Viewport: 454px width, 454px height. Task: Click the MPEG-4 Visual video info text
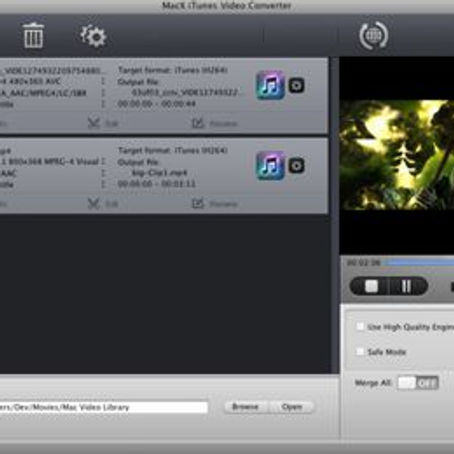point(49,162)
